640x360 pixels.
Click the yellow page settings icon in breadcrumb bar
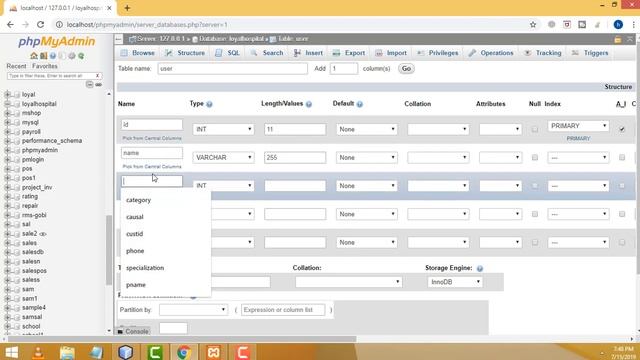coord(618,39)
